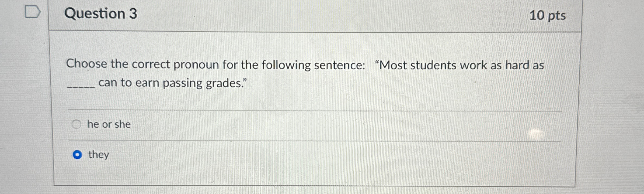
Task: Click the selected blue radio indicator
Action: point(77,154)
